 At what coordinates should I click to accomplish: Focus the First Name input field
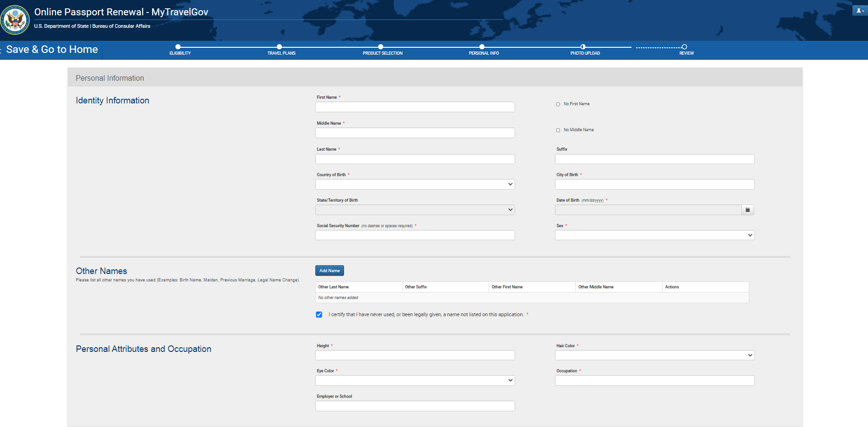[415, 107]
